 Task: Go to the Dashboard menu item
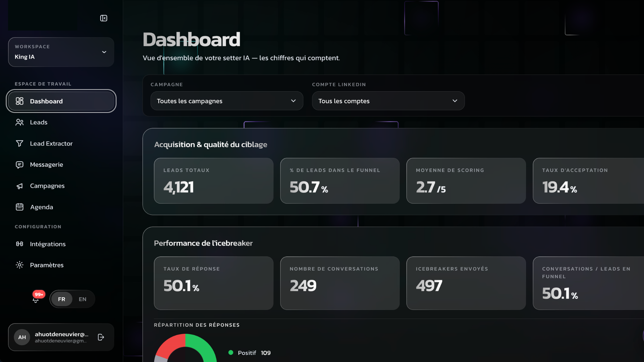(61, 101)
